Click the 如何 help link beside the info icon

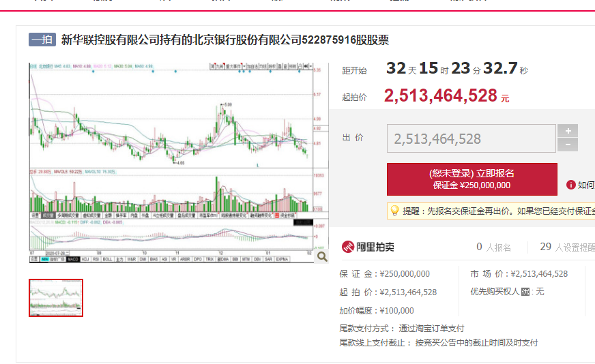coord(585,185)
